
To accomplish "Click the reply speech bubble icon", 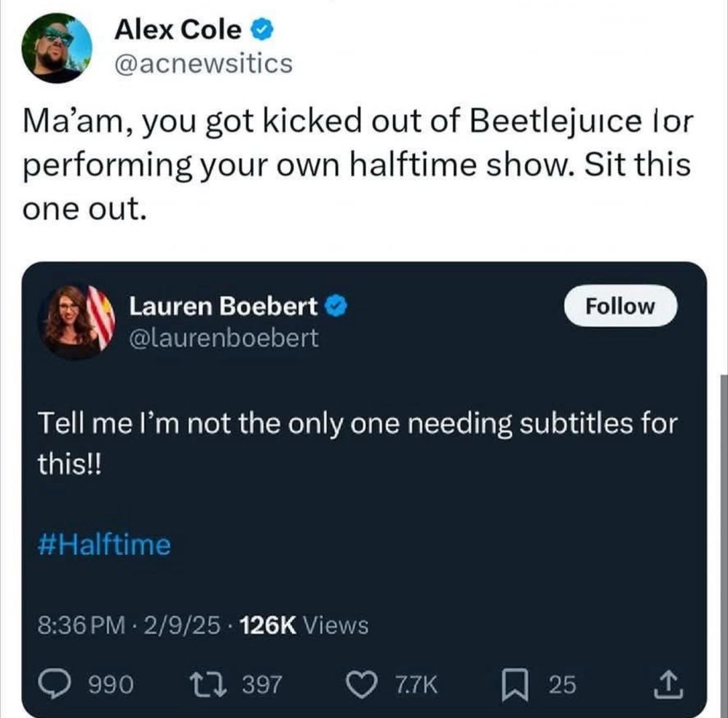I will (52, 684).
